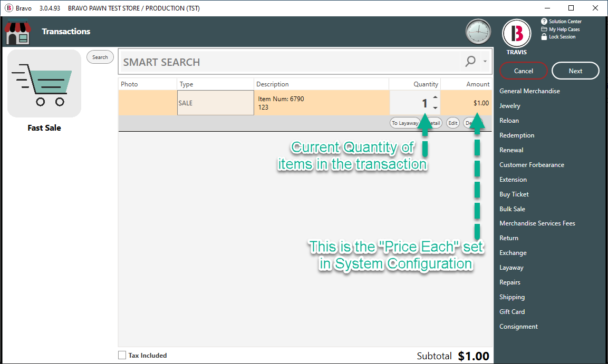Viewport: 608px width, 364px height.
Task: Choose Layaway in the side menu
Action: click(x=511, y=267)
